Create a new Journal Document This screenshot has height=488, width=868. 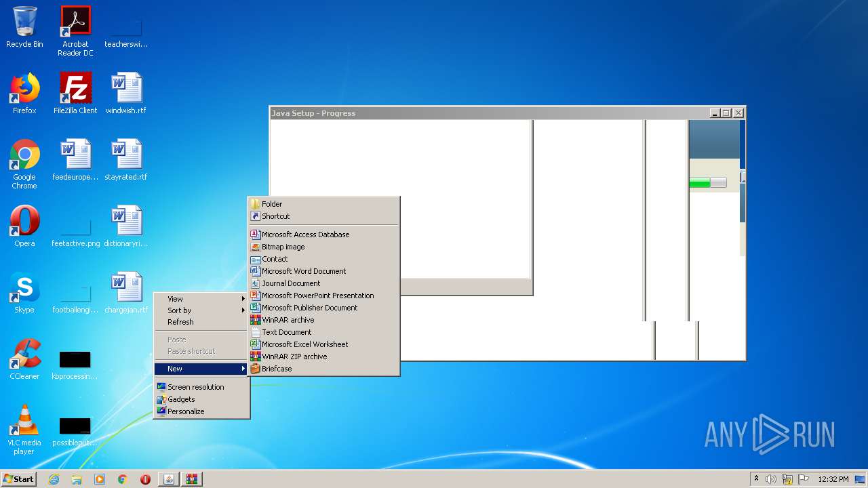pyautogui.click(x=323, y=283)
